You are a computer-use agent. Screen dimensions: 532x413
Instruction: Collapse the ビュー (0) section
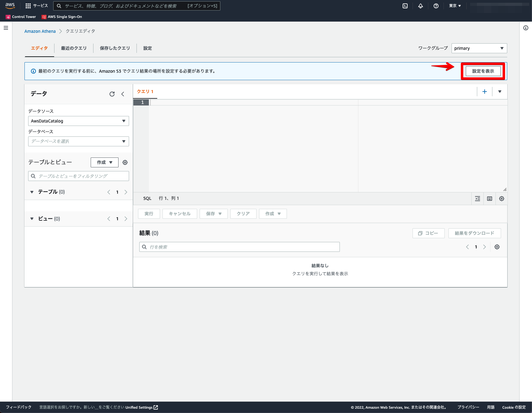pyautogui.click(x=32, y=219)
